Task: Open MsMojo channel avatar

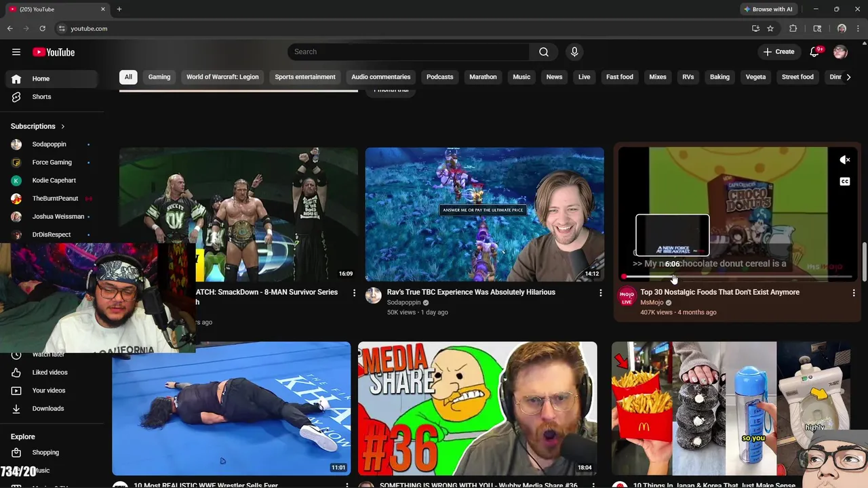Action: coord(627,296)
